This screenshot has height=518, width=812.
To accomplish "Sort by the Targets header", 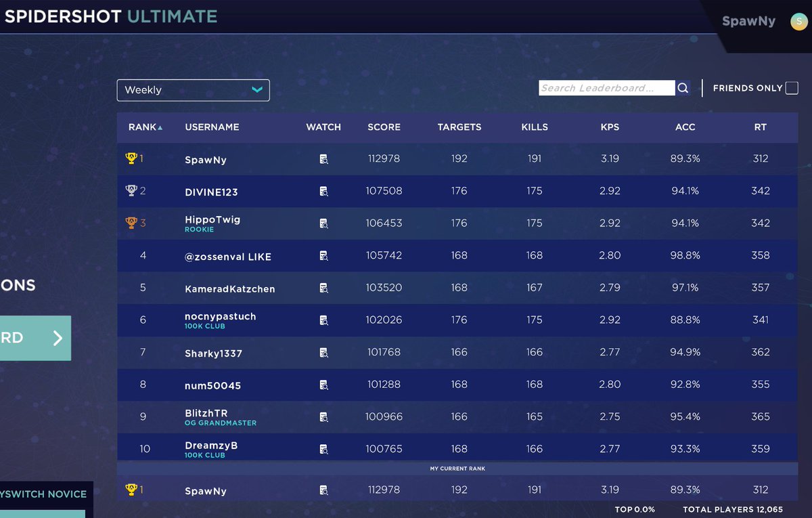I will (x=459, y=127).
